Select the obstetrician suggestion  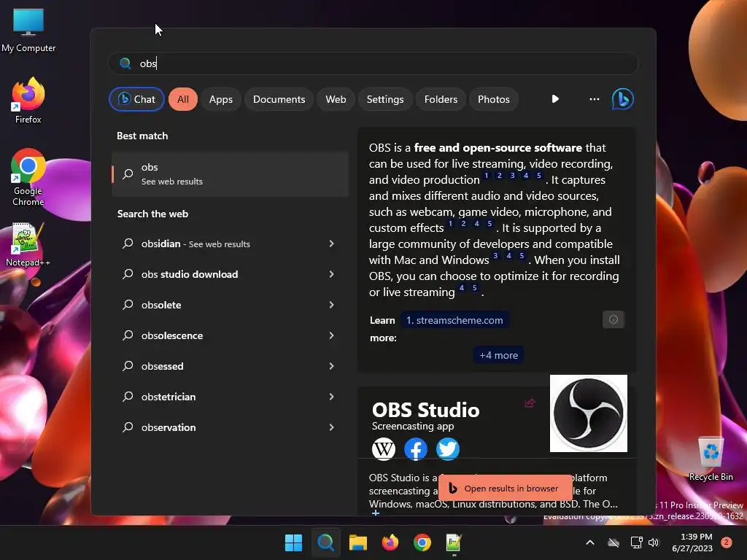tap(231, 397)
